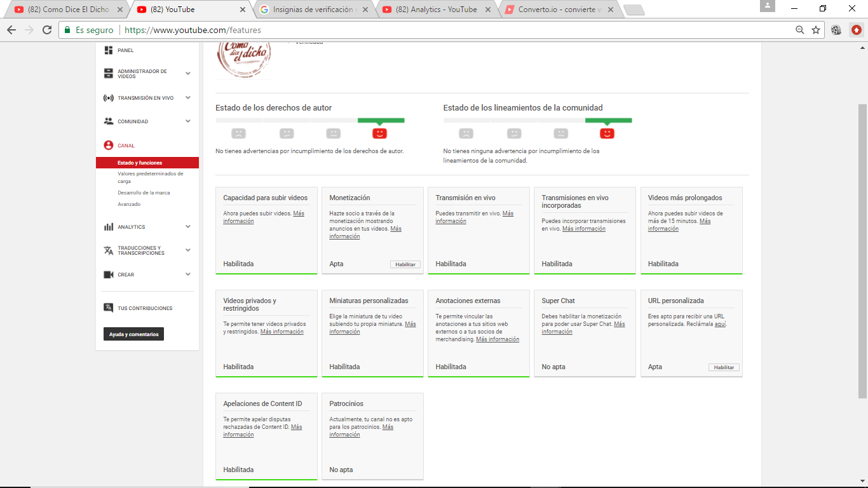Click the film reel extension icon
The height and width of the screenshot is (488, 868).
[x=836, y=30]
